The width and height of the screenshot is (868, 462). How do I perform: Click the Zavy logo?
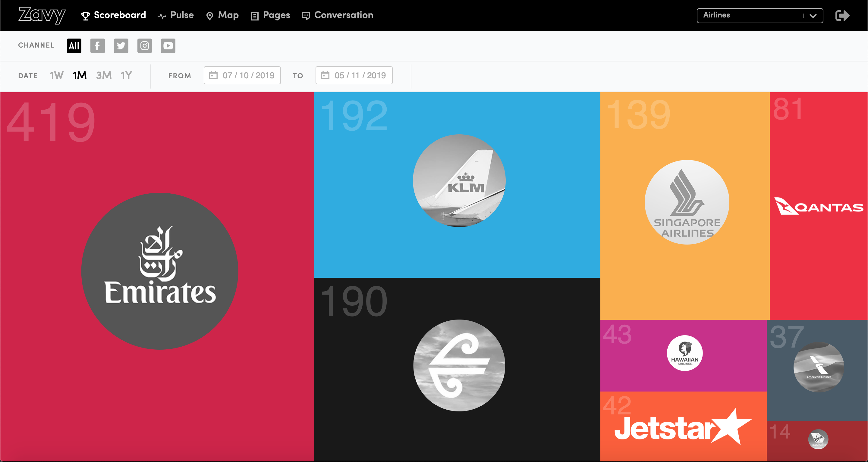coord(42,15)
